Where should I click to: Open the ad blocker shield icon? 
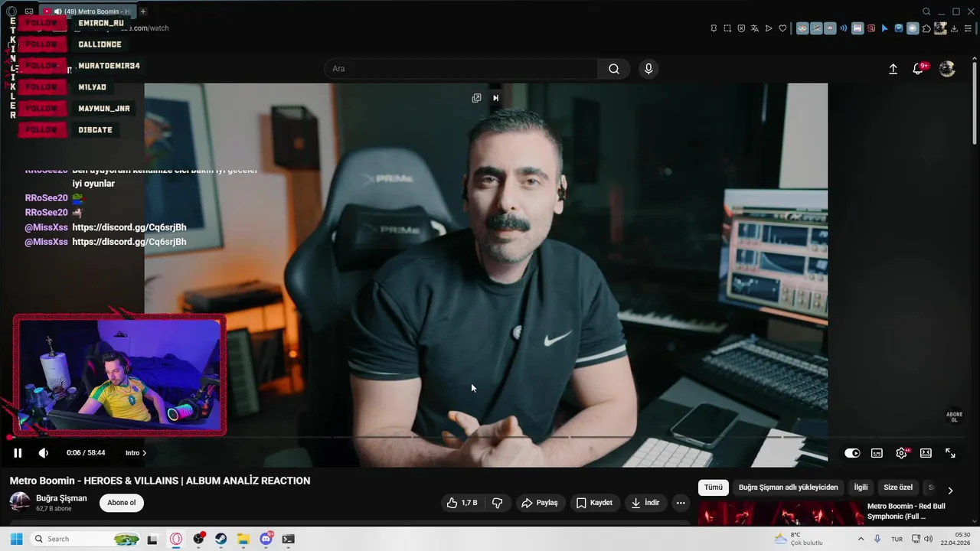(741, 28)
